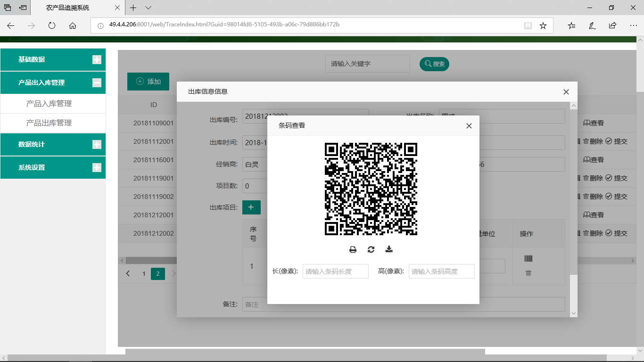This screenshot has width=644, height=362.
Task: Click browser Refresh icon
Action: pyautogui.click(x=52, y=25)
